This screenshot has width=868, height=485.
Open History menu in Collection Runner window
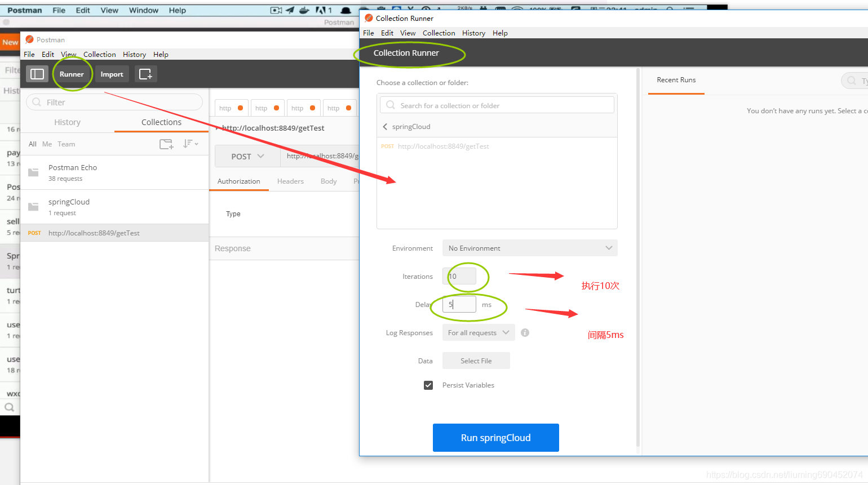tap(473, 33)
